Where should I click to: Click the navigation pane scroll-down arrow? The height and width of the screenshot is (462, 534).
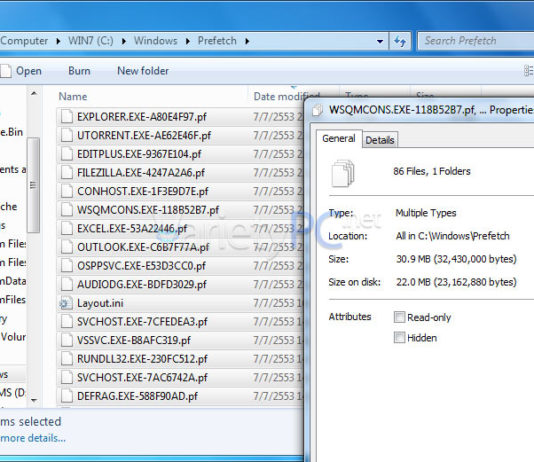[x=34, y=400]
